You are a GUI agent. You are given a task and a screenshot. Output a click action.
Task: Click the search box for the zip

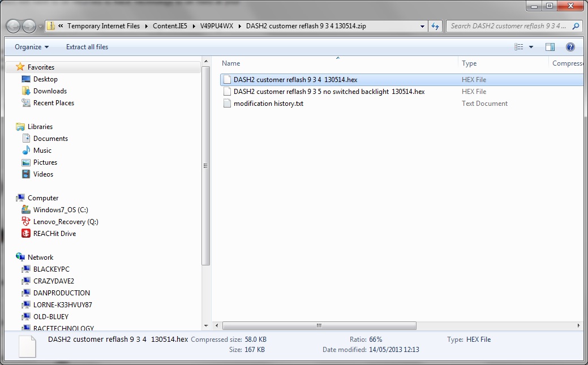point(509,26)
